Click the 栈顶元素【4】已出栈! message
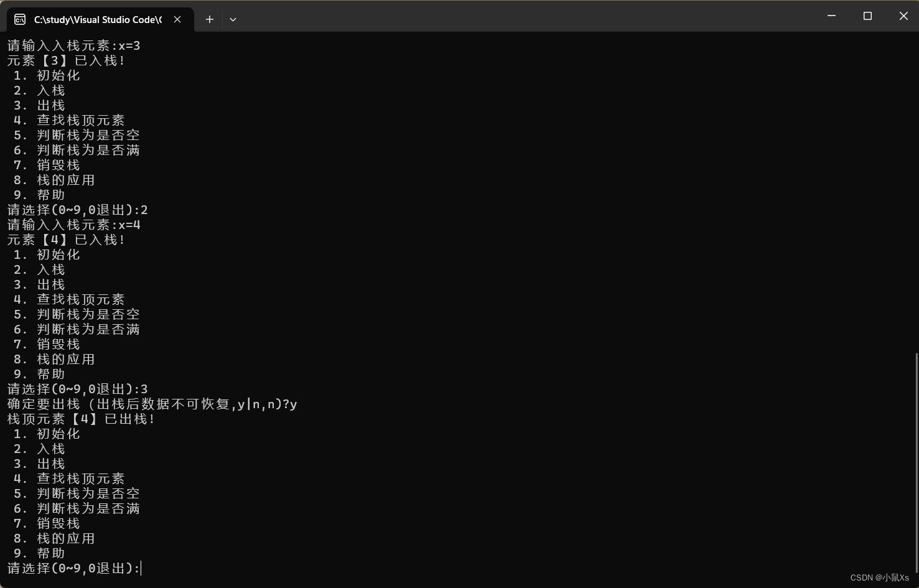 (x=80, y=419)
